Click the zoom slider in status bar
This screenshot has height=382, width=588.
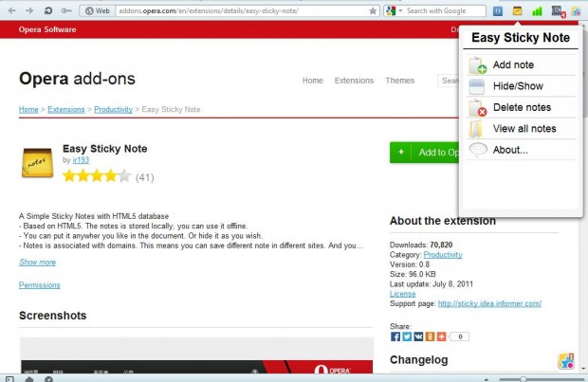tap(540, 379)
